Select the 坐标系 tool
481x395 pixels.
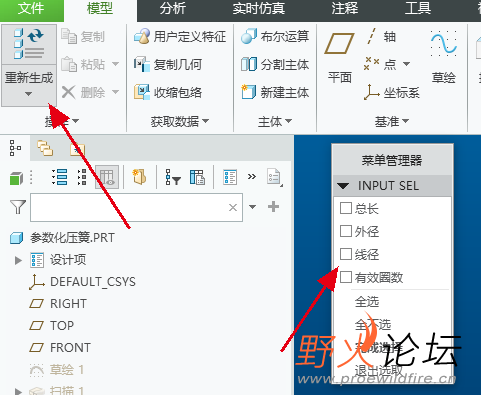point(392,92)
